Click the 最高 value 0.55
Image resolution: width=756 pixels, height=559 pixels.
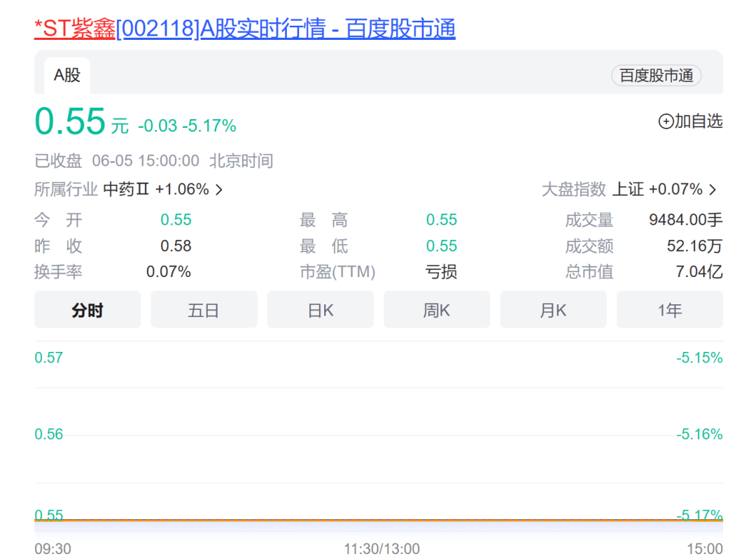pos(442,220)
